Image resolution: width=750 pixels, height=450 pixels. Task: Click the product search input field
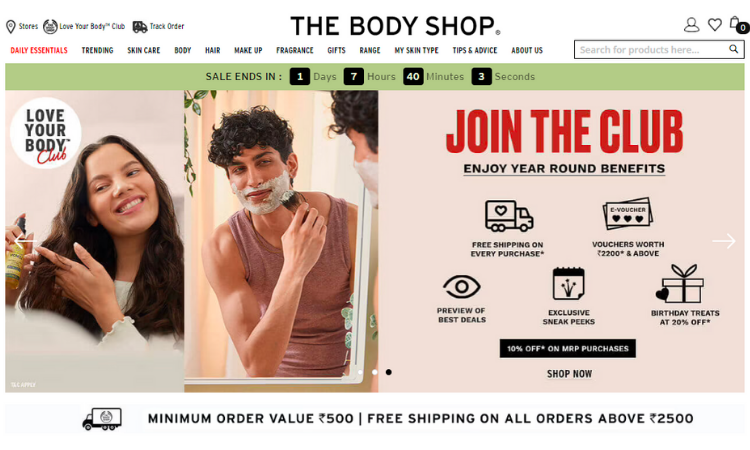(x=652, y=49)
